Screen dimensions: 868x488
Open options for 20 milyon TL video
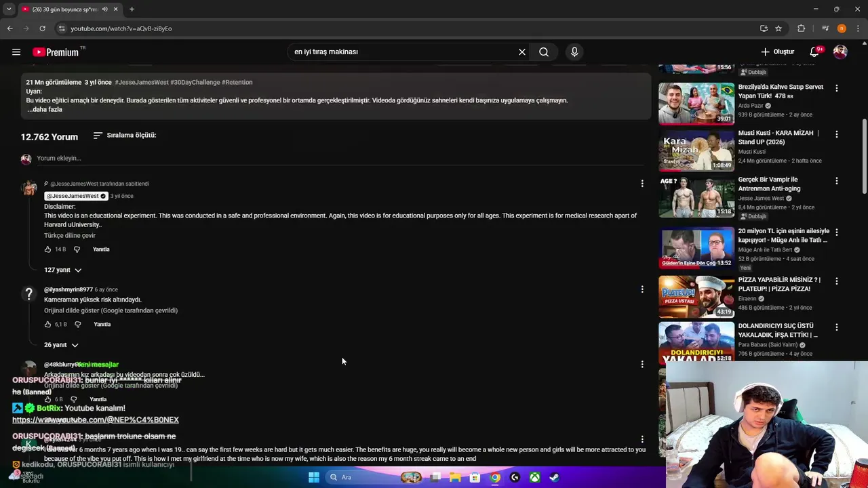pos(837,232)
